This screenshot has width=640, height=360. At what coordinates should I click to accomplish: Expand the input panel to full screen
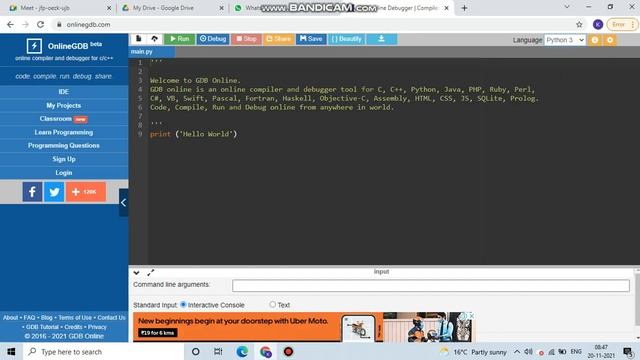[x=151, y=272]
